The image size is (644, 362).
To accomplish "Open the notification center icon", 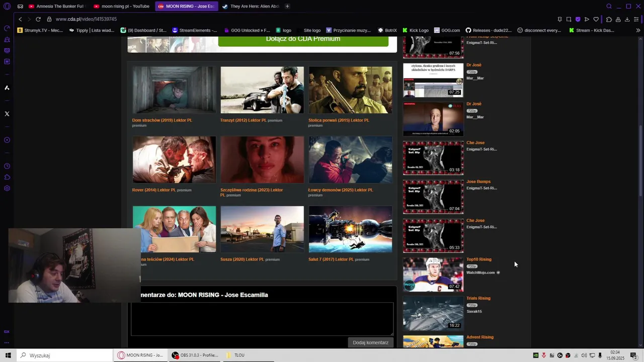I will pos(633,355).
